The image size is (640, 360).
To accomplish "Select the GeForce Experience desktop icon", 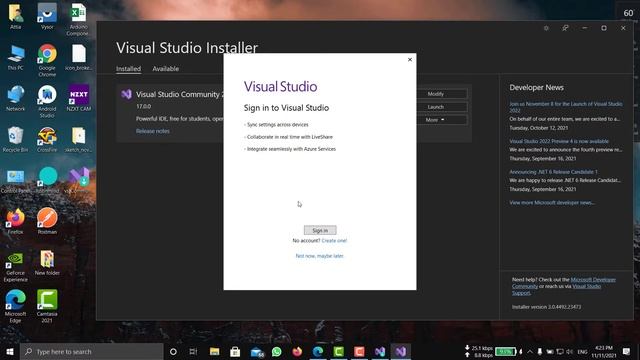I will coord(16,267).
